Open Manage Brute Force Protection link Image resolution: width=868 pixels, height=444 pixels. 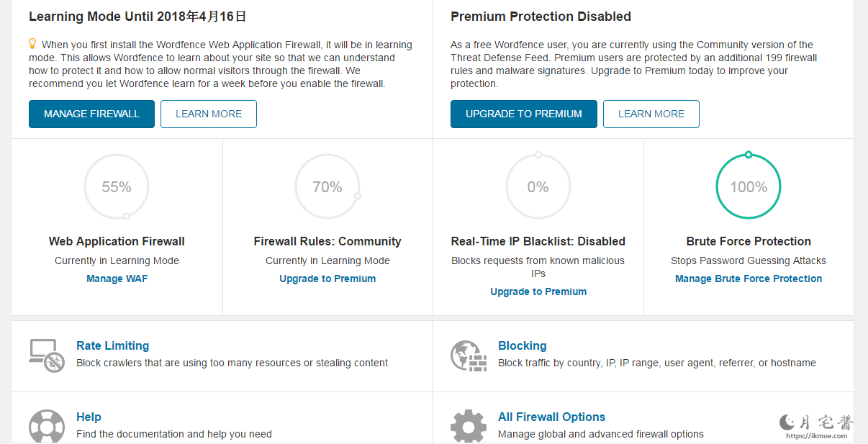point(749,278)
